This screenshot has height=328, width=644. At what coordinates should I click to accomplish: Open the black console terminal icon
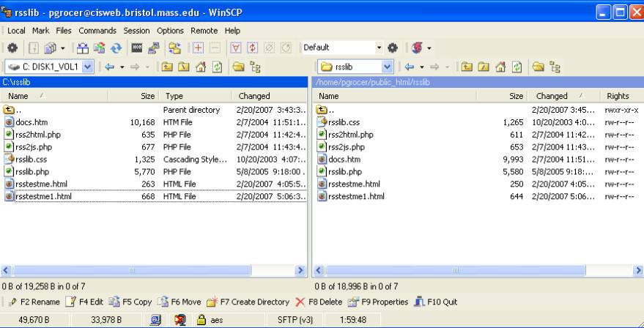coord(137,48)
